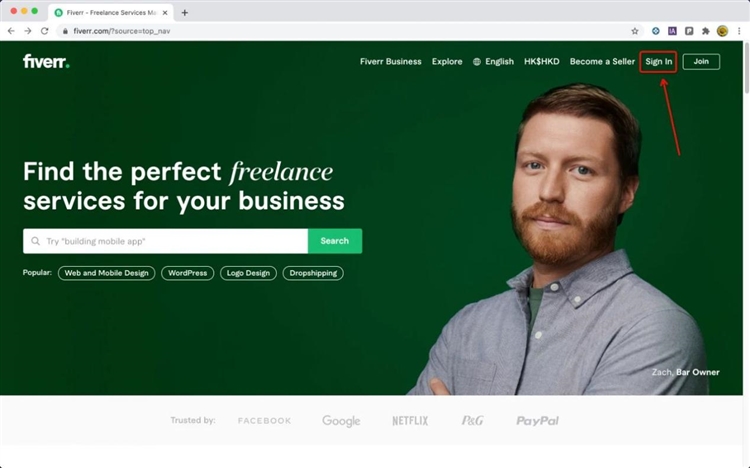Viewport: 750px width, 468px height.
Task: Click the Sign In link
Action: click(x=658, y=61)
